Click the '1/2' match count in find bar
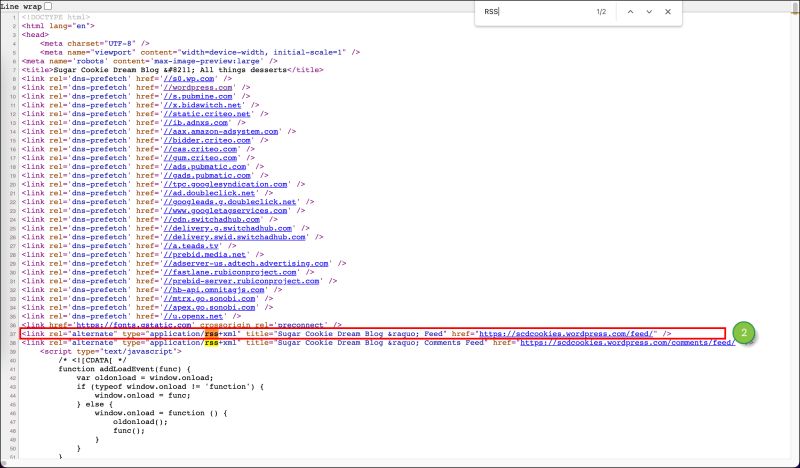The width and height of the screenshot is (800, 468). tap(602, 12)
